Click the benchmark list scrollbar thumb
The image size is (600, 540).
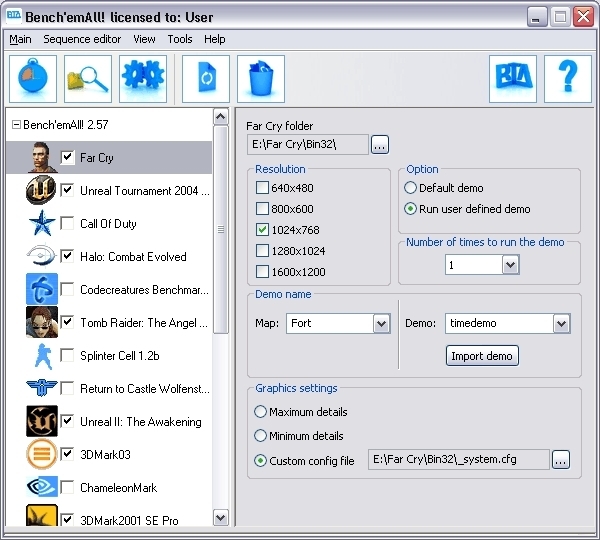pyautogui.click(x=221, y=229)
